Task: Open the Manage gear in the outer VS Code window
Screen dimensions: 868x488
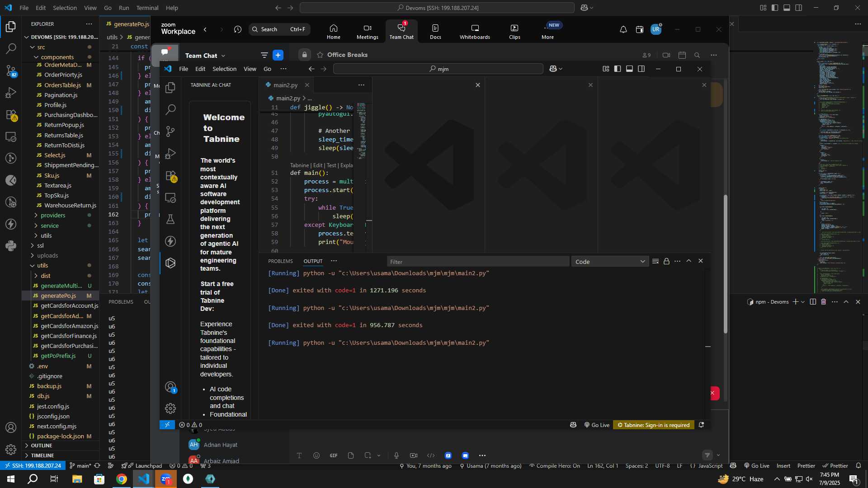Action: 11,449
